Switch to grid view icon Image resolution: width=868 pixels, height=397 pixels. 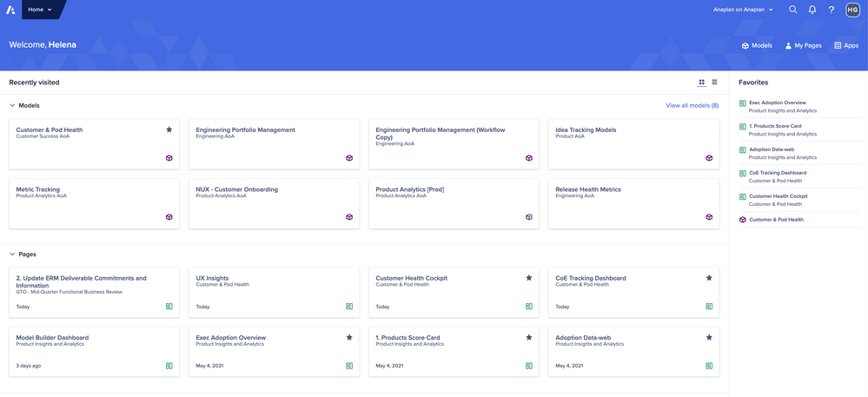[x=701, y=82]
